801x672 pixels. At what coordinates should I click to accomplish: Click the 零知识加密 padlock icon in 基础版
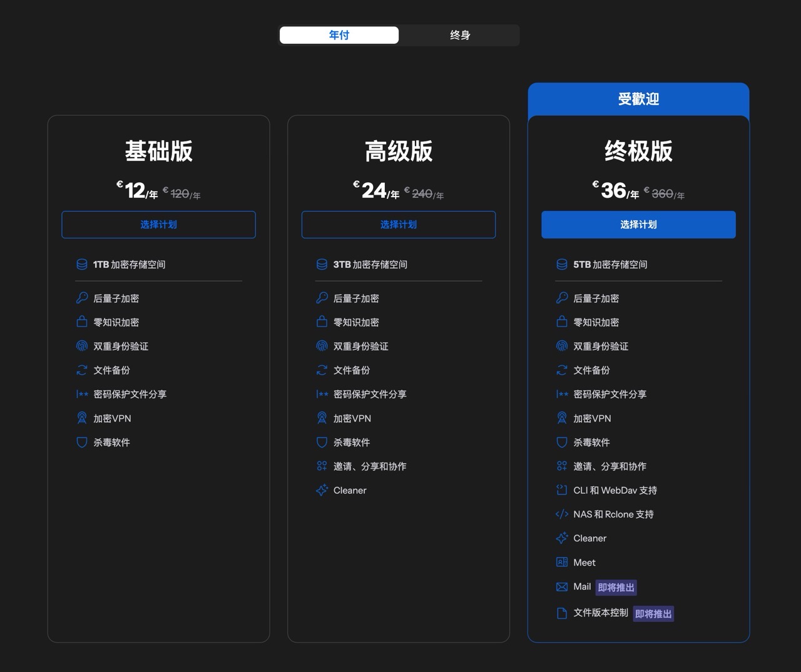82,322
